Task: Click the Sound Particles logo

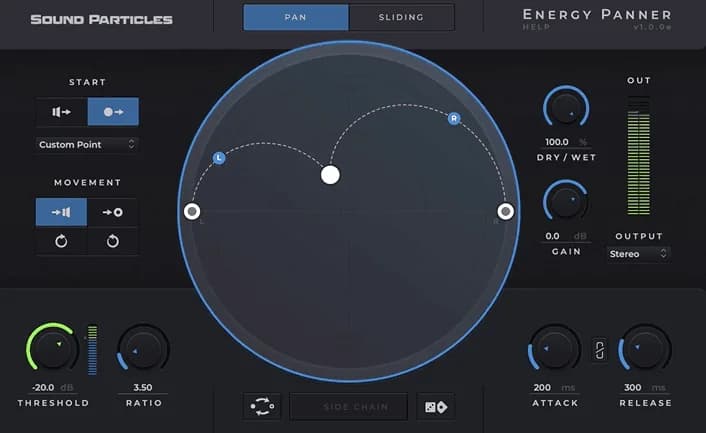Action: pos(102,19)
